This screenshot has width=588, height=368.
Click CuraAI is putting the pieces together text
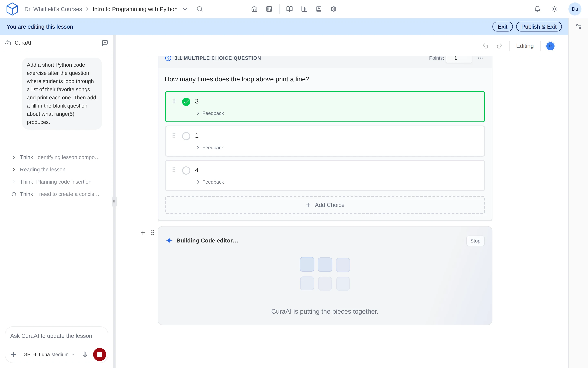[325, 311]
